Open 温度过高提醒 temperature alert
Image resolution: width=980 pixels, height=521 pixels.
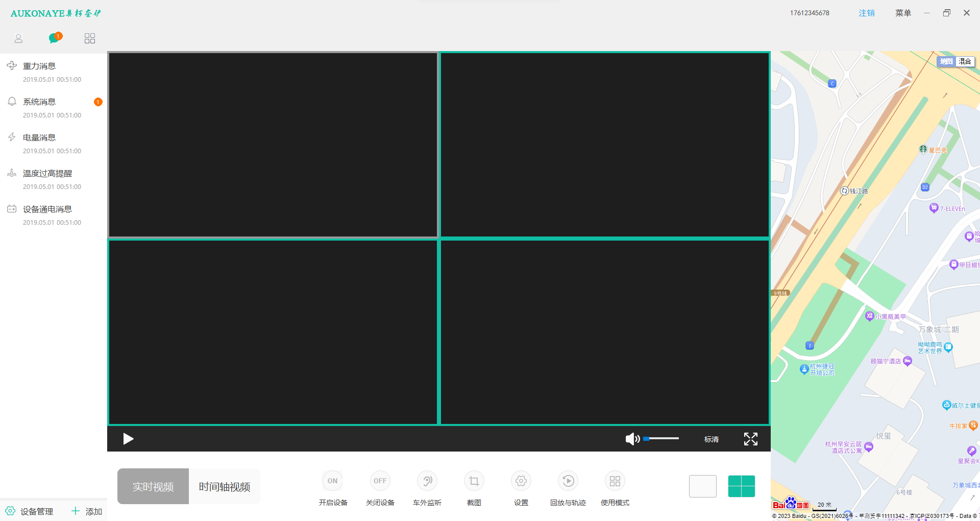53,179
